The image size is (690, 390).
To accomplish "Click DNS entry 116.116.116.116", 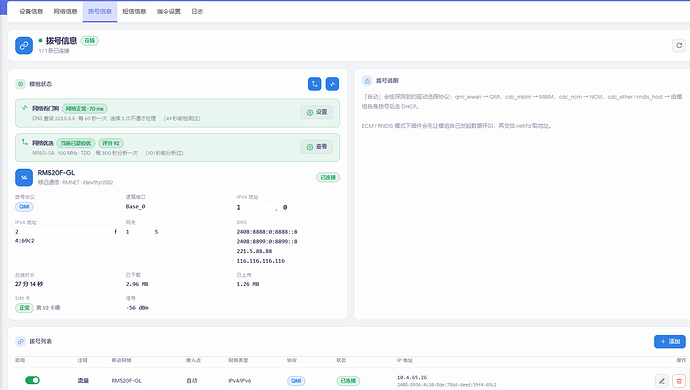I will click(261, 261).
